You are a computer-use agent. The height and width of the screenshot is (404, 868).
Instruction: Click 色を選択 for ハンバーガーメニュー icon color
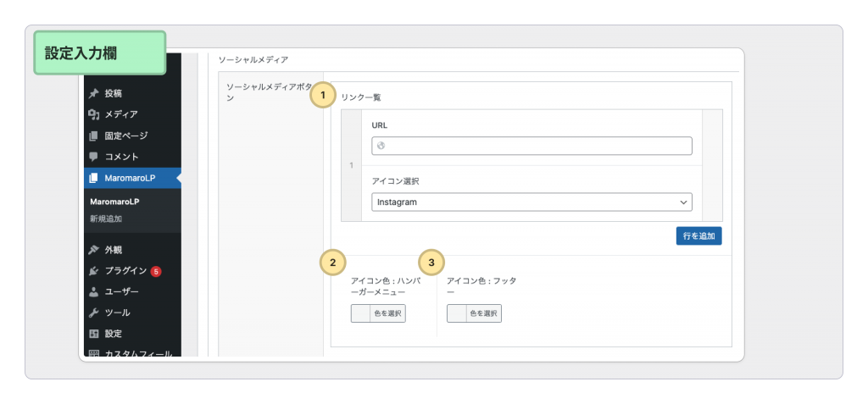tap(378, 313)
